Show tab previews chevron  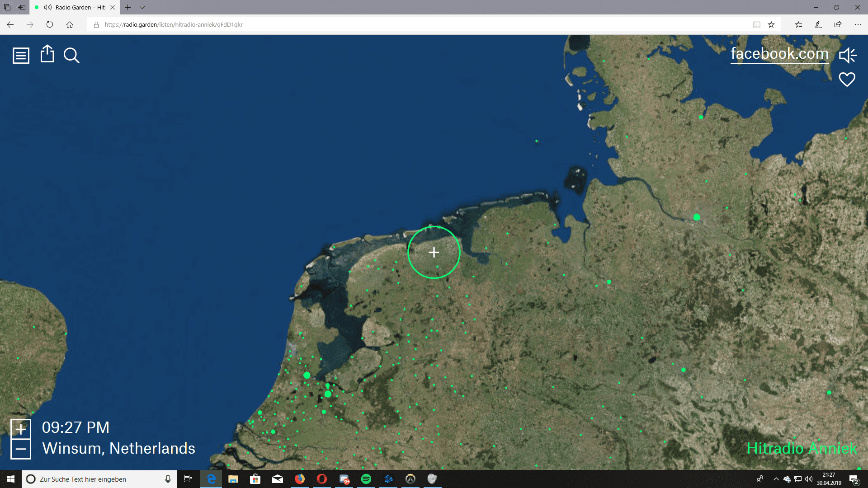[x=142, y=7]
